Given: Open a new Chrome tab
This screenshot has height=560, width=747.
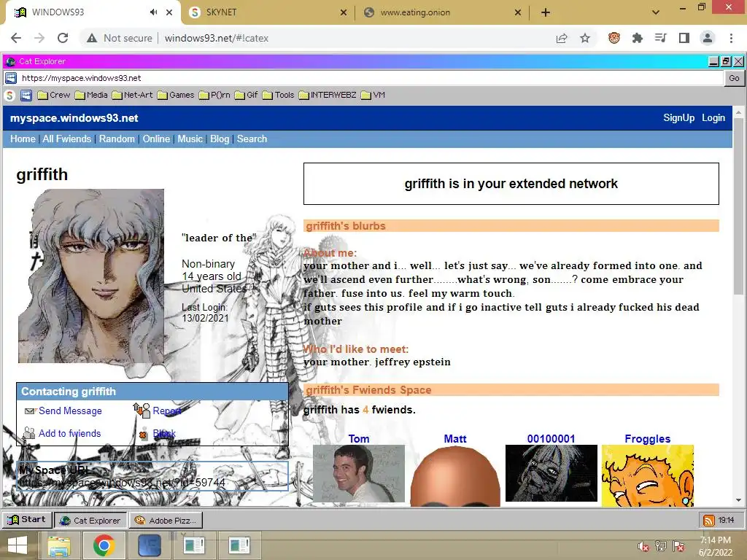Looking at the screenshot, I should 546,12.
